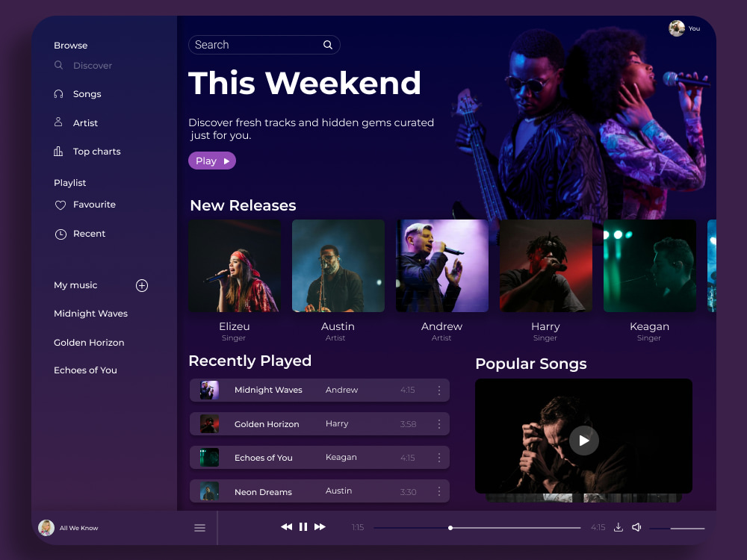Open Elizeu's new release cover
The width and height of the screenshot is (747, 560).
[x=235, y=266]
